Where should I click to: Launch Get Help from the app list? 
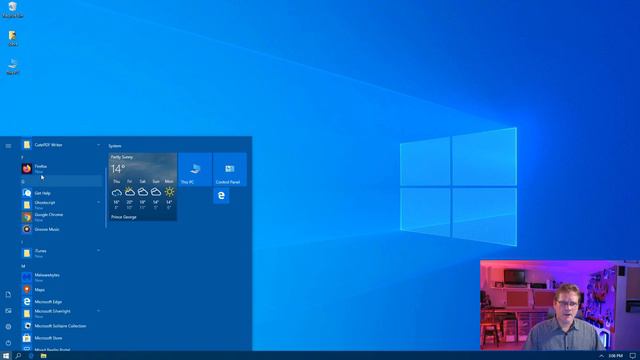pyautogui.click(x=61, y=193)
